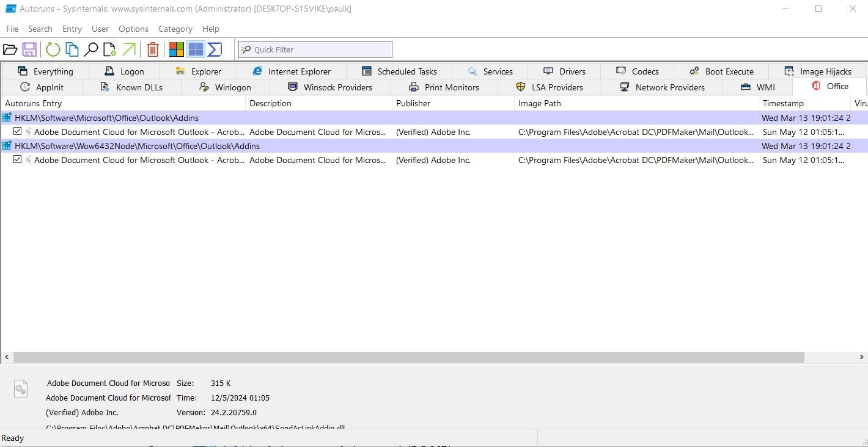Screen dimensions: 868x447
Task: Switch to the Internet Explorer tab
Action: tap(292, 71)
